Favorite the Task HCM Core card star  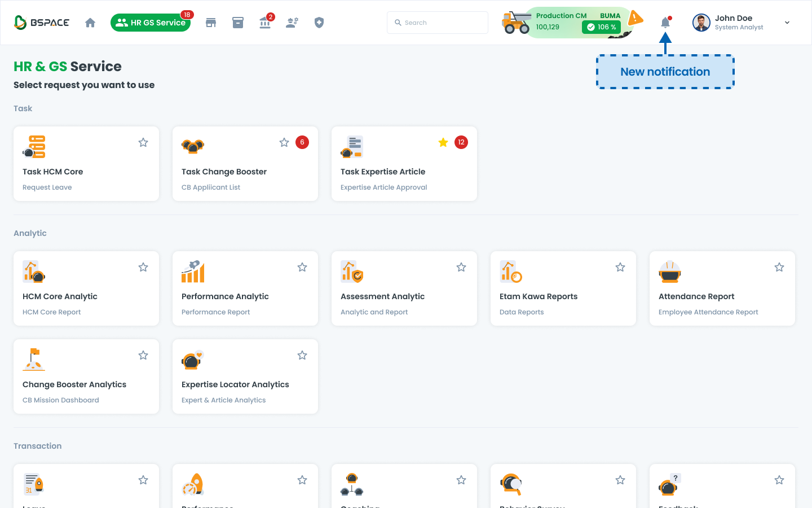click(x=143, y=142)
